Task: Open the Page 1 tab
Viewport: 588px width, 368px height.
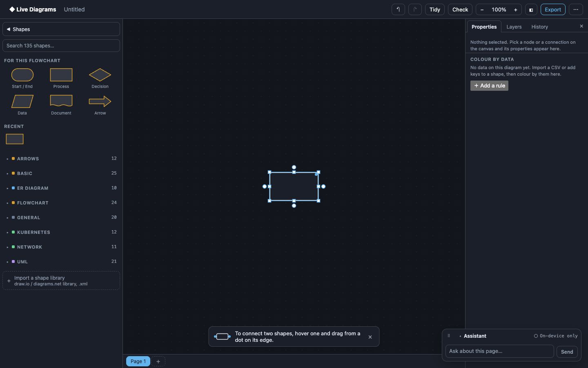Action: (x=138, y=361)
